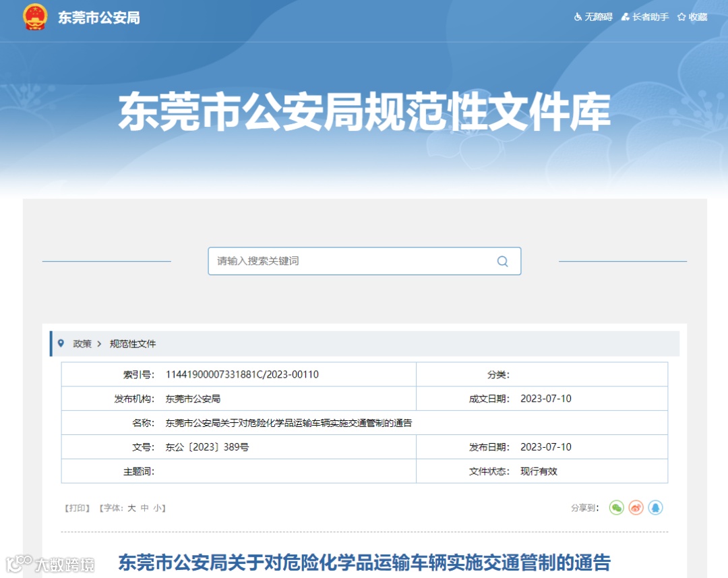Click the 打印 print link
Image resolution: width=728 pixels, height=578 pixels.
(x=77, y=508)
